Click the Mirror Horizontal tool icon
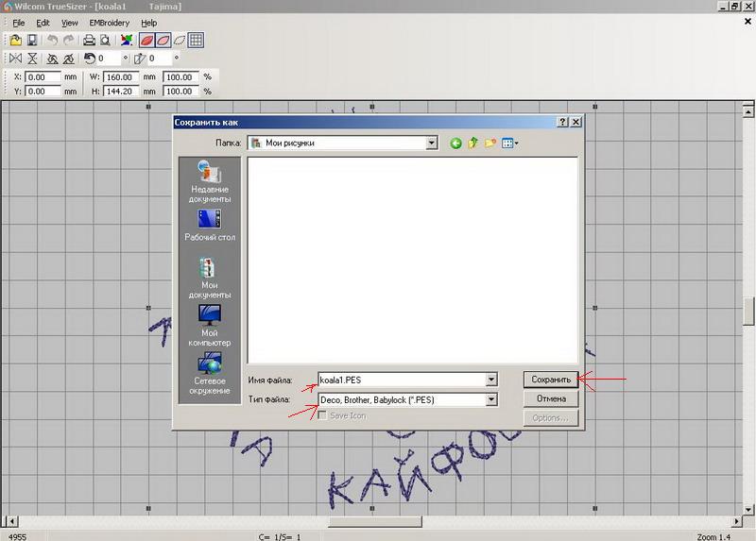The width and height of the screenshot is (756, 541). 15,59
